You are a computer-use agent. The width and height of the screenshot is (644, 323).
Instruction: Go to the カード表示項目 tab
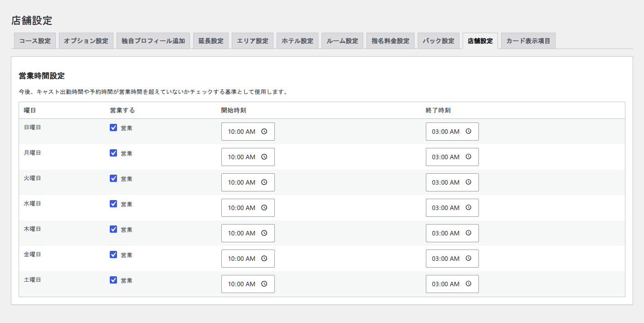pos(528,41)
